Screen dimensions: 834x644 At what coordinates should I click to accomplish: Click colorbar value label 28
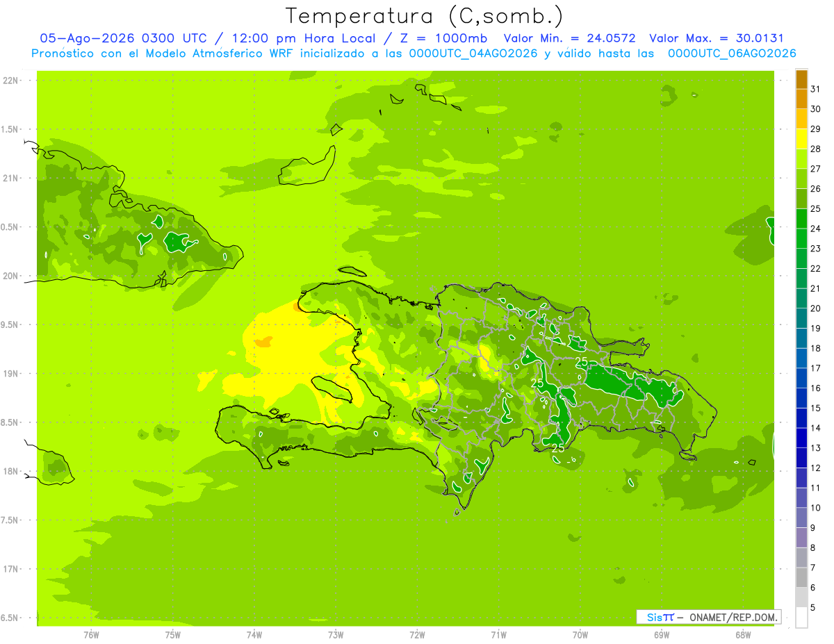point(815,149)
